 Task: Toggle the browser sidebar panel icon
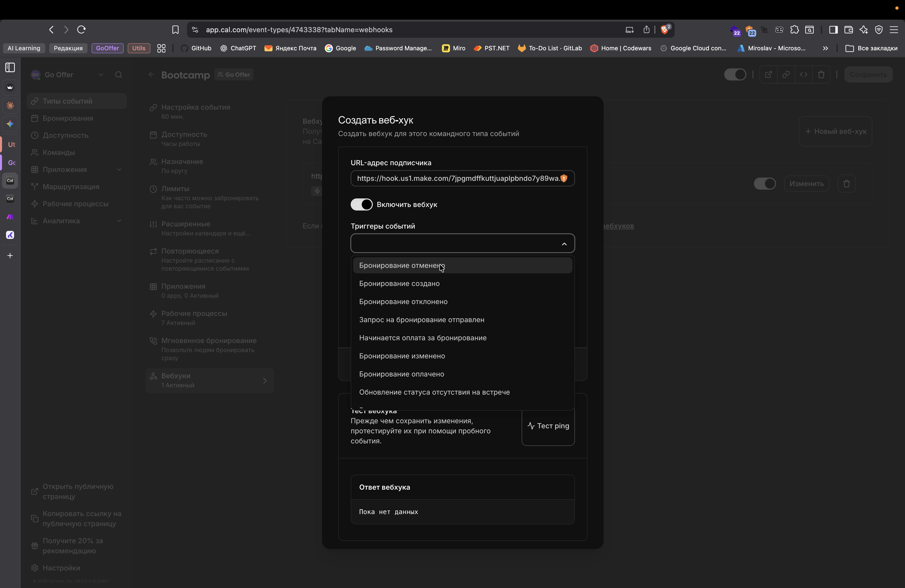(833, 30)
